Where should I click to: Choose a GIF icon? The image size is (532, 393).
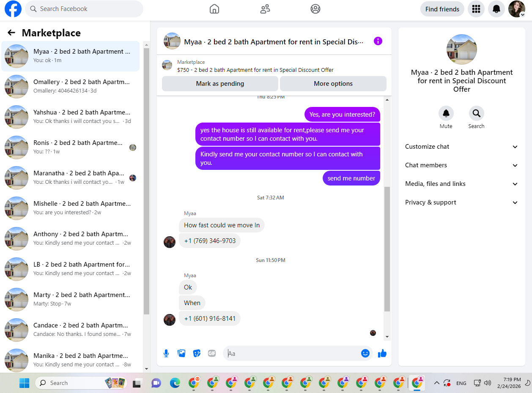(212, 353)
